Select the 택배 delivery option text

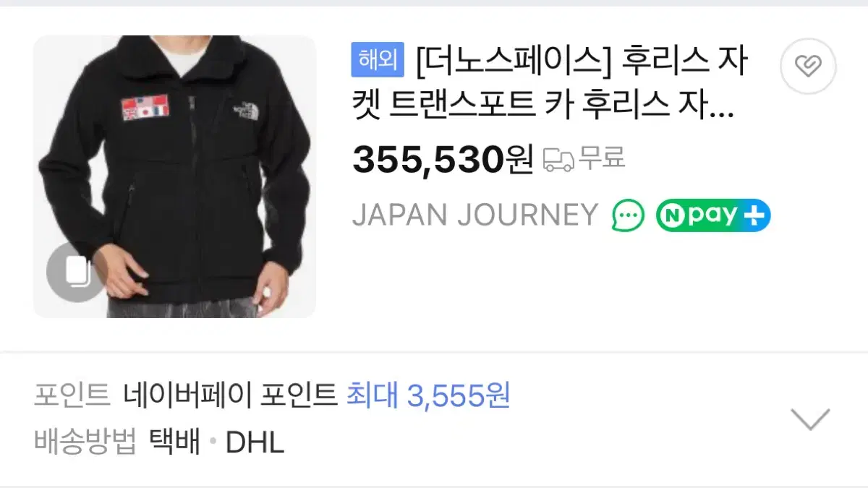(x=174, y=442)
